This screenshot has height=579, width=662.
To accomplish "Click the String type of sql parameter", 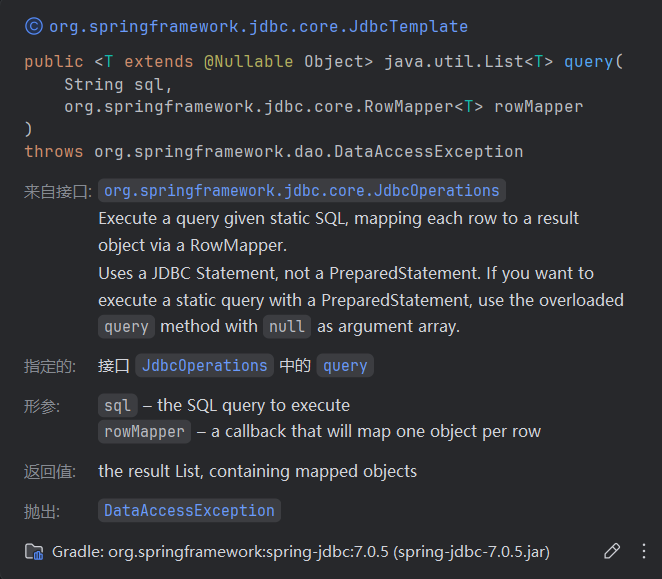I will click(94, 84).
